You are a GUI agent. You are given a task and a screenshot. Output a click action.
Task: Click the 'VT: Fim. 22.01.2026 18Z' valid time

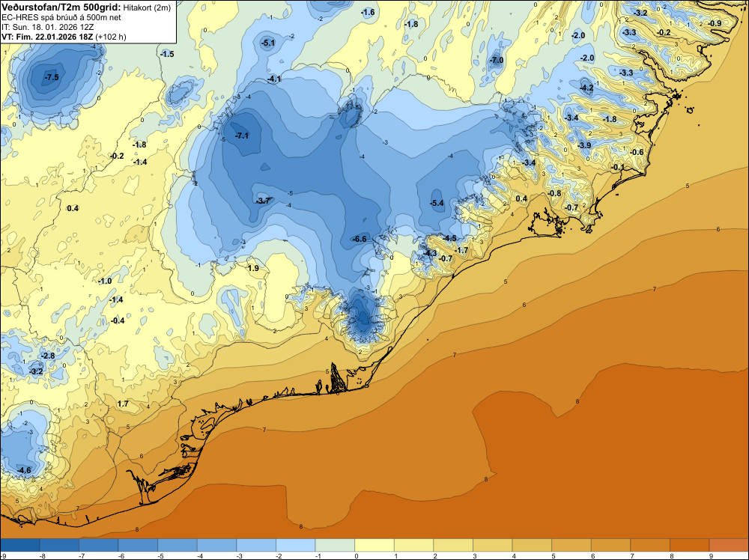(x=47, y=37)
